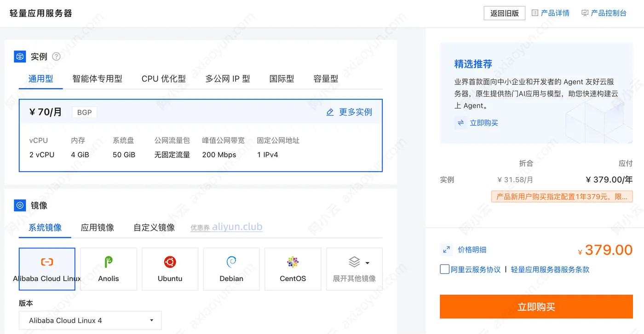Select the CentOS image icon

pyautogui.click(x=293, y=262)
